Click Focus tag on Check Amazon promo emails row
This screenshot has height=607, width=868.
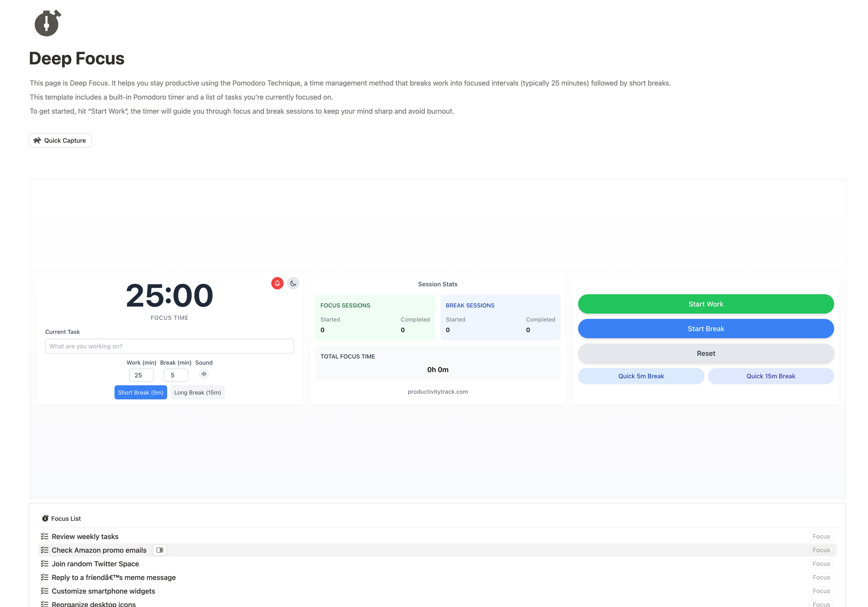[821, 550]
